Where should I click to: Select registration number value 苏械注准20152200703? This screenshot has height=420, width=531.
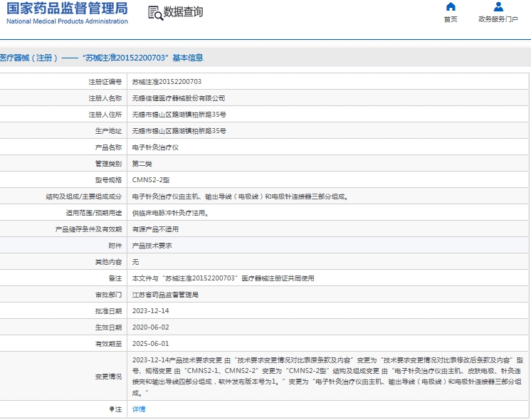(x=167, y=82)
